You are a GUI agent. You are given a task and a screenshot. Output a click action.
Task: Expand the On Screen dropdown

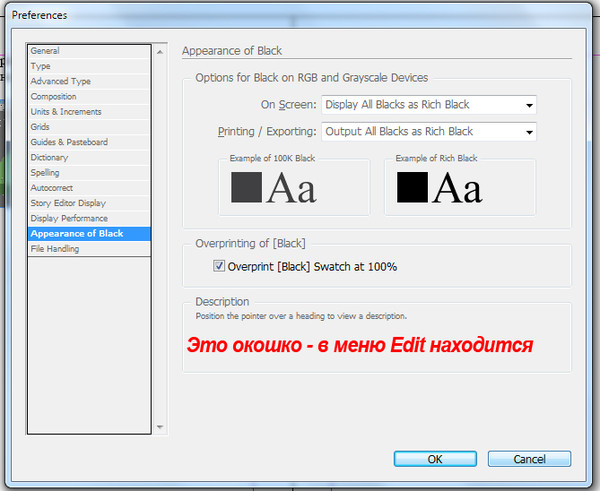[429, 105]
